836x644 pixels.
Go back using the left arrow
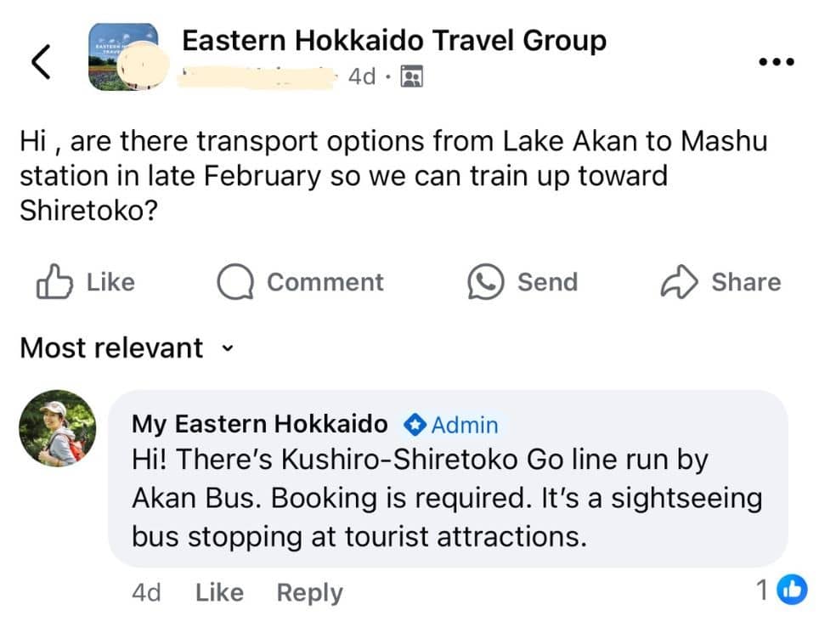coord(41,62)
